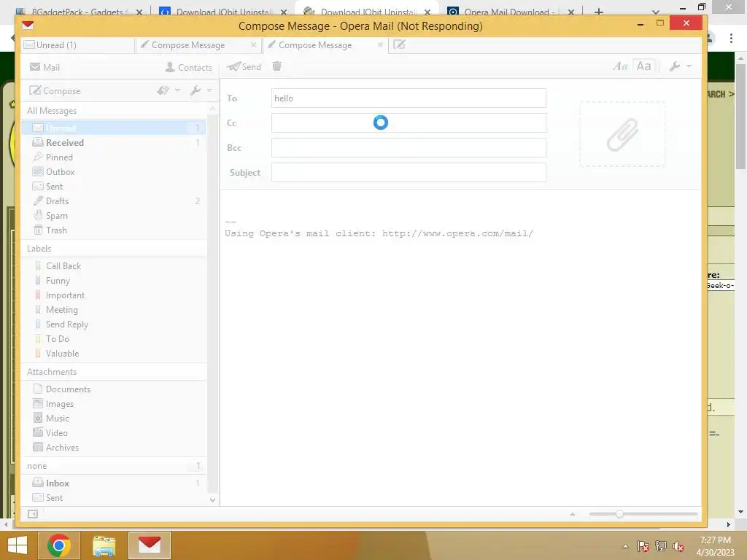Select the Call Back label
The width and height of the screenshot is (747, 560).
pyautogui.click(x=114, y=265)
